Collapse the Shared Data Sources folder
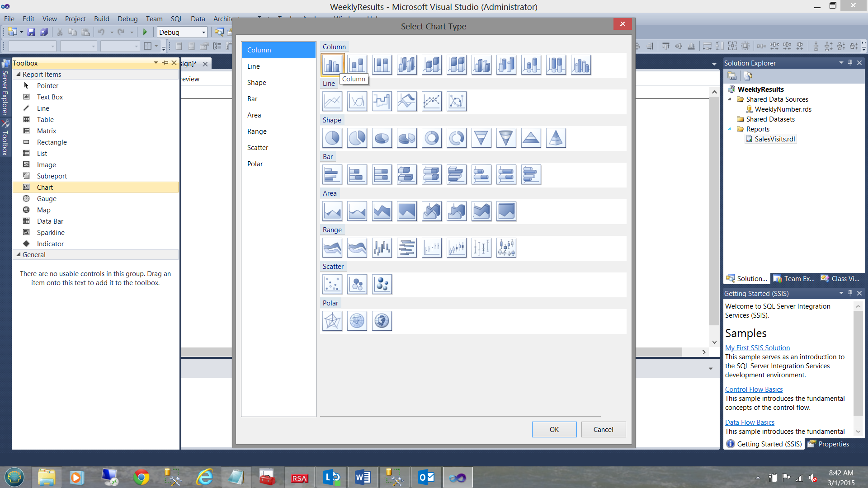The width and height of the screenshot is (868, 488). tap(729, 99)
